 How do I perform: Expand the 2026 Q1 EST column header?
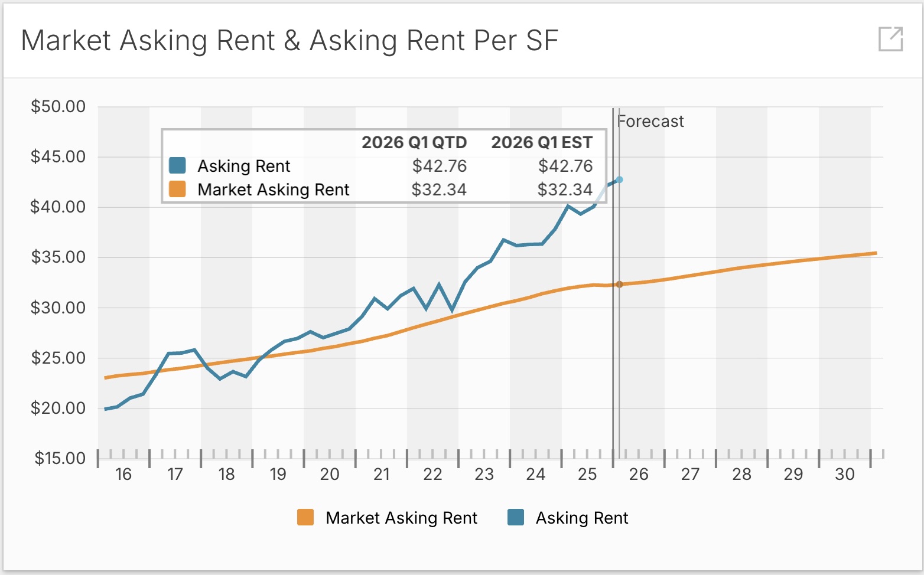pos(542,142)
